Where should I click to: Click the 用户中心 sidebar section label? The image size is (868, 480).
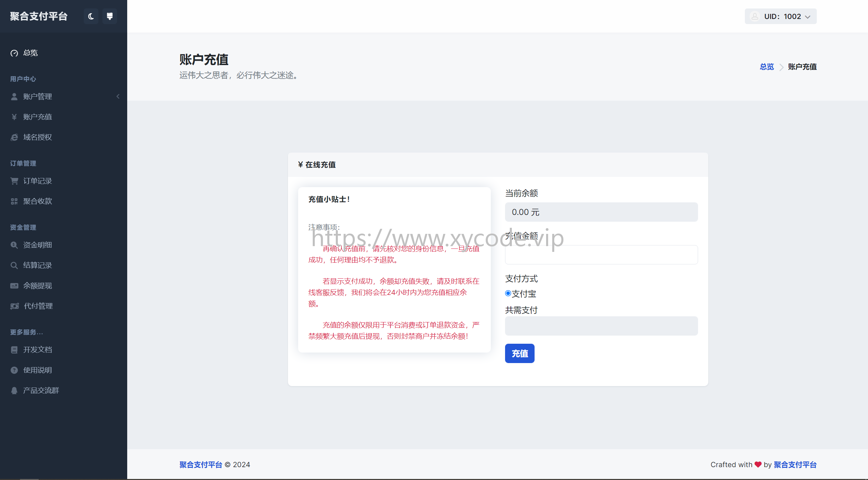click(23, 79)
